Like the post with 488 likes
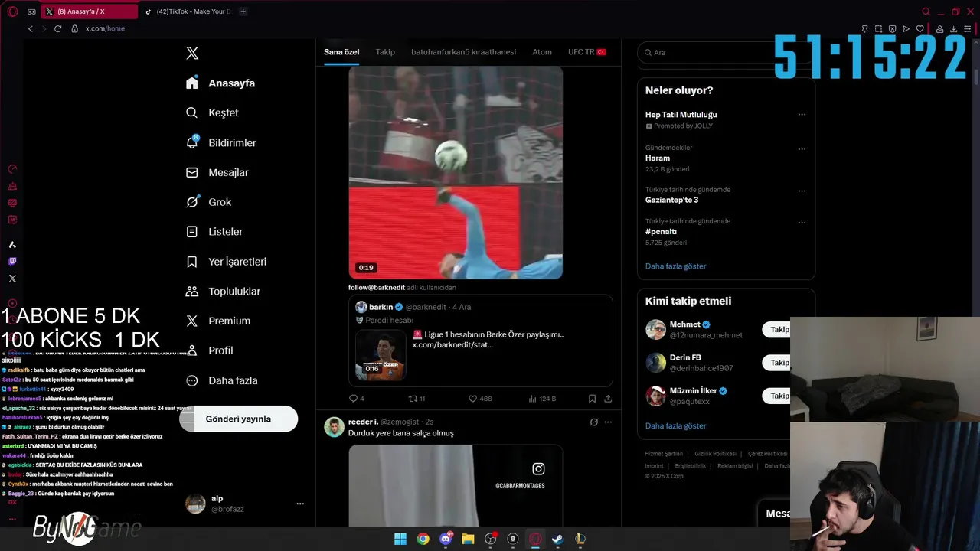The width and height of the screenshot is (980, 551). 480,399
